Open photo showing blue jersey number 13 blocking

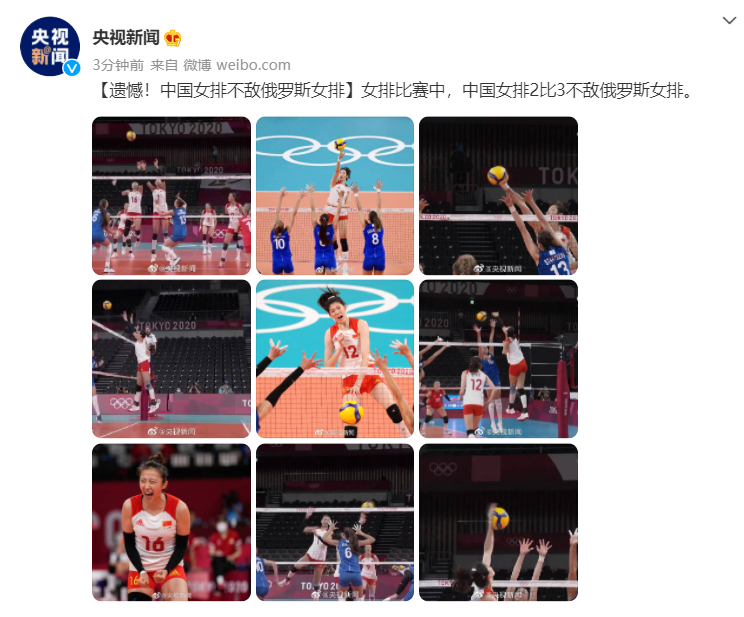pyautogui.click(x=498, y=196)
